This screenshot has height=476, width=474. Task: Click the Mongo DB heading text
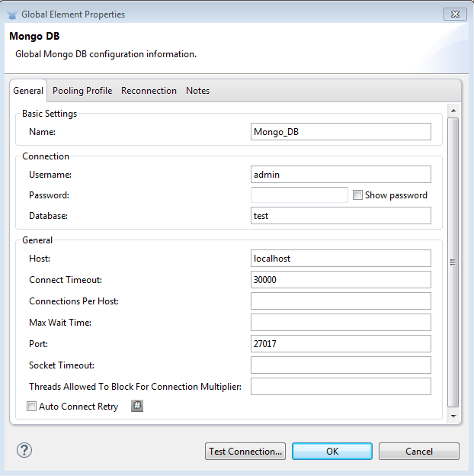tap(34, 36)
